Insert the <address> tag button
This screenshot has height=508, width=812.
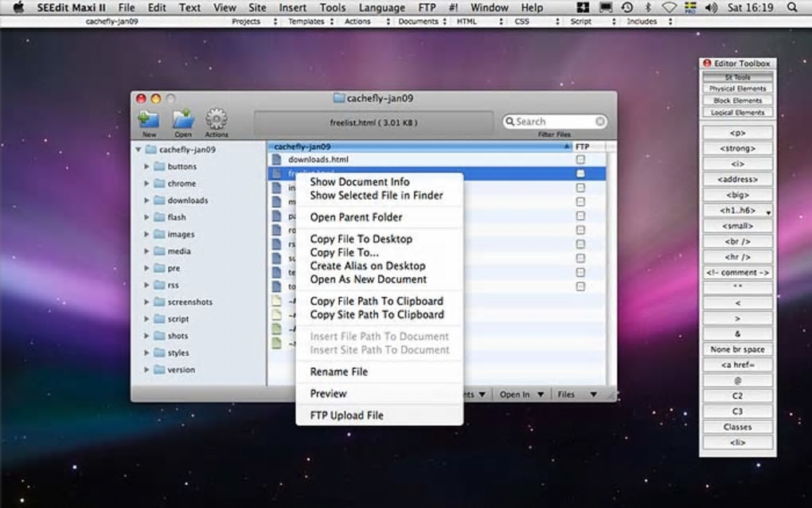pos(737,179)
